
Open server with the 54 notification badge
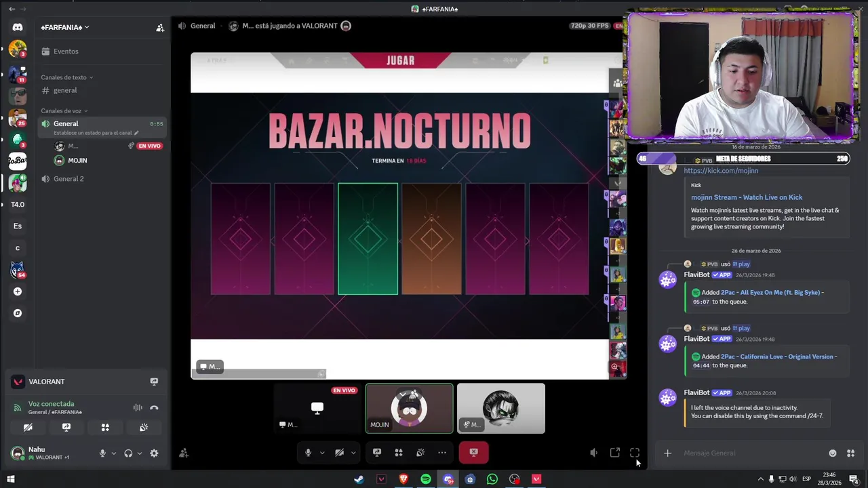pos(18,270)
